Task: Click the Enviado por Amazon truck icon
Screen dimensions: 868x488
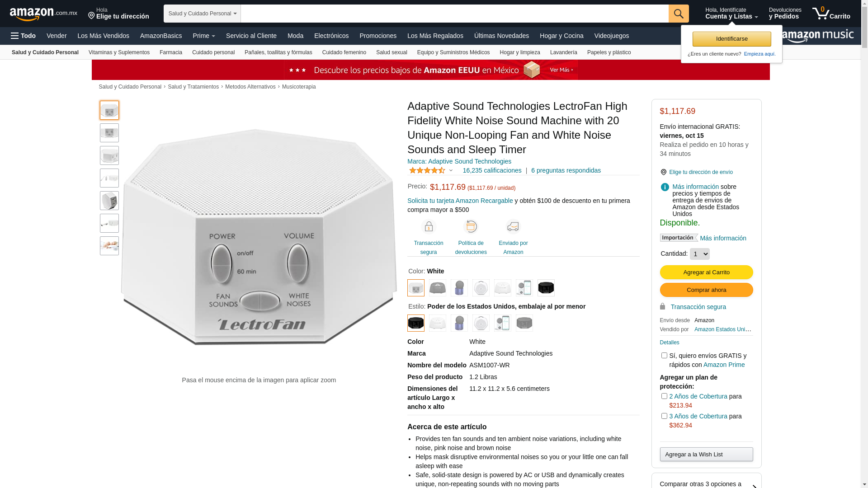Action: (513, 226)
